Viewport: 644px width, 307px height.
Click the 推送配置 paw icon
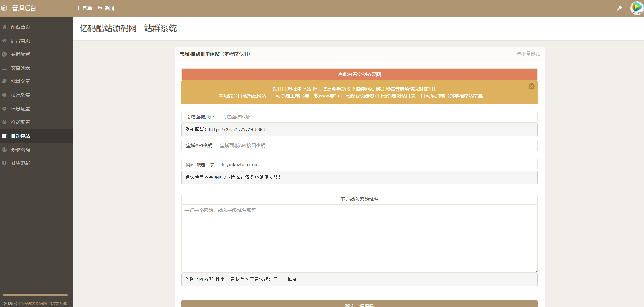pos(4,122)
